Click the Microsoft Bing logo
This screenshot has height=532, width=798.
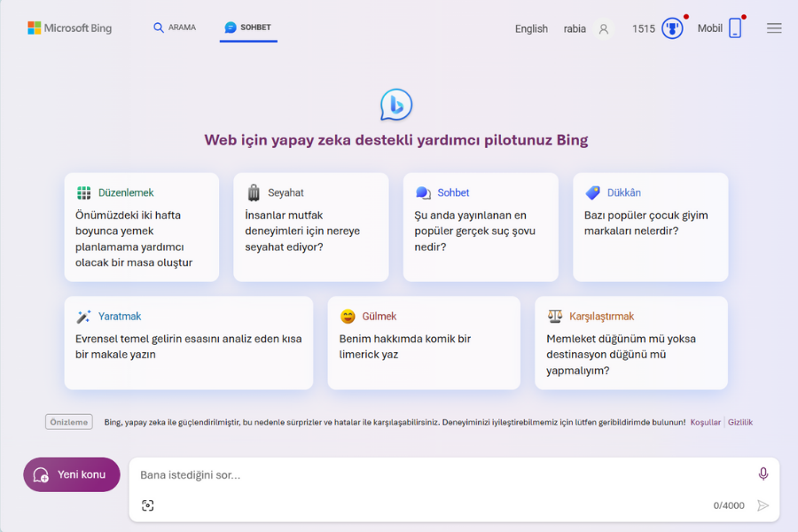coord(70,28)
